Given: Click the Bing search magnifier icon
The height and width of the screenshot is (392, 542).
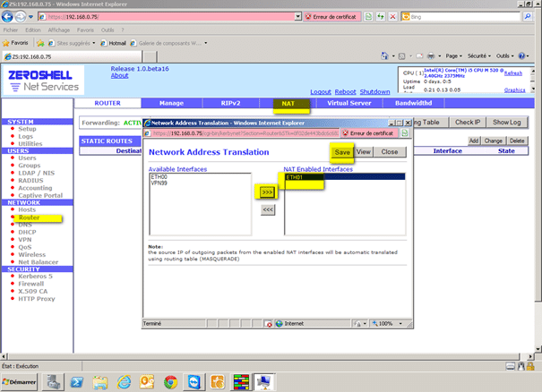Looking at the screenshot, I should [x=527, y=17].
